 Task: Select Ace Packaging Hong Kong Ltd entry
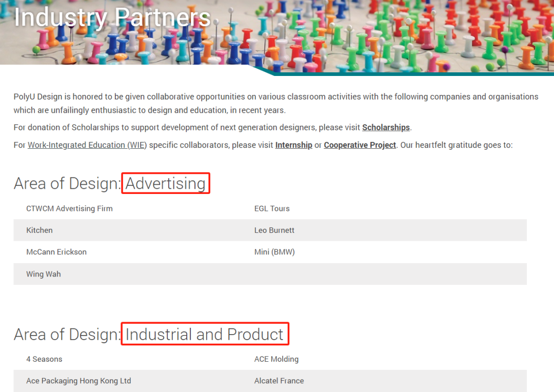tap(78, 381)
